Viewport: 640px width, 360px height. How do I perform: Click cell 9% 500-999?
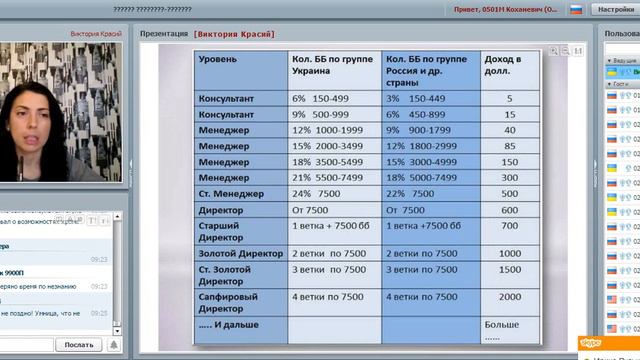(335, 115)
